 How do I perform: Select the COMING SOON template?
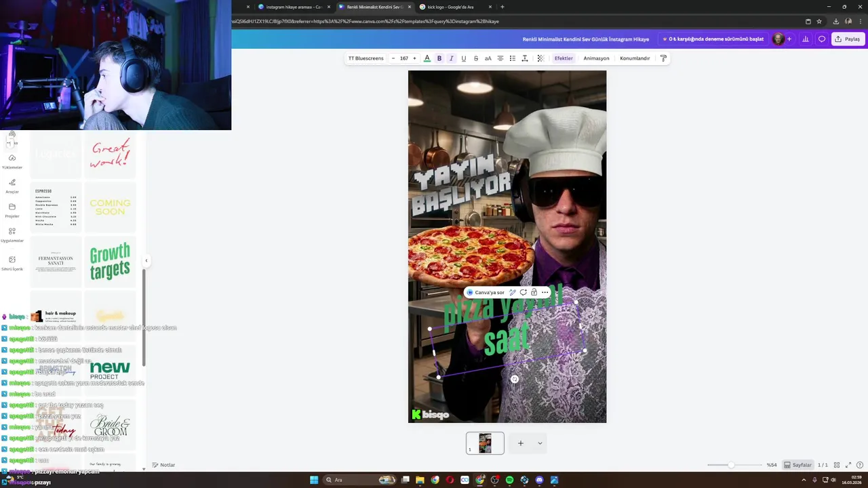pyautogui.click(x=110, y=207)
